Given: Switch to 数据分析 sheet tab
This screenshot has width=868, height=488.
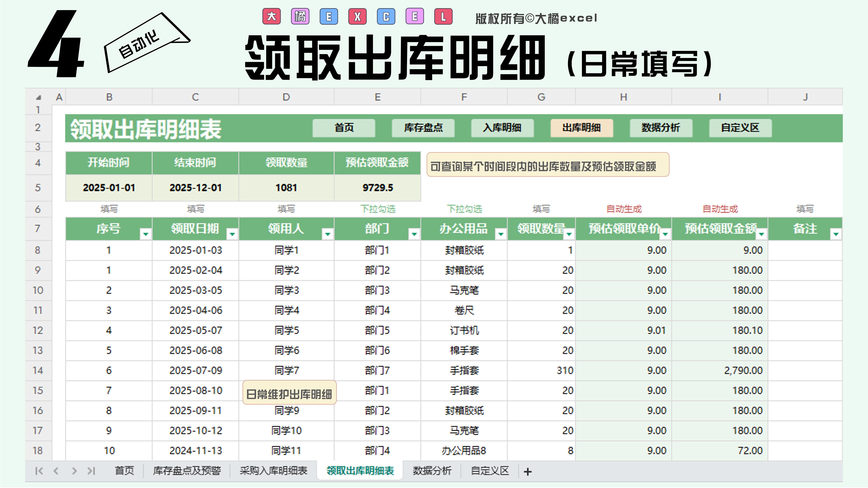Looking at the screenshot, I should click(x=432, y=471).
